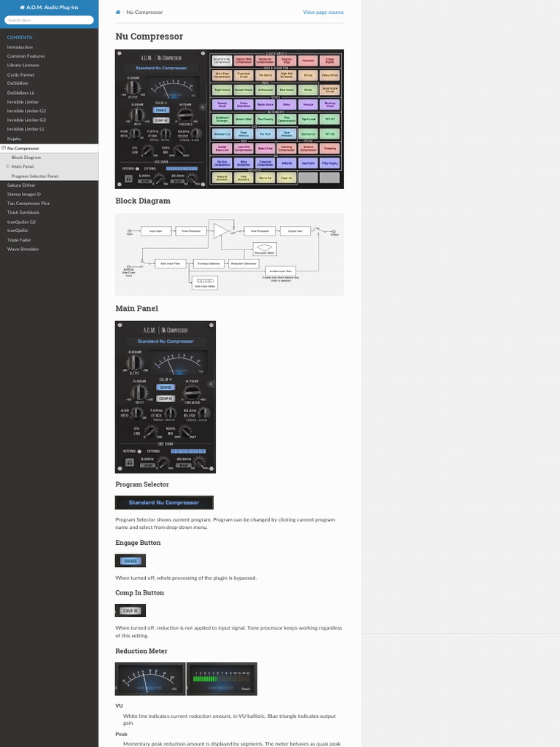Open Introduction in the contents sidebar

point(20,47)
